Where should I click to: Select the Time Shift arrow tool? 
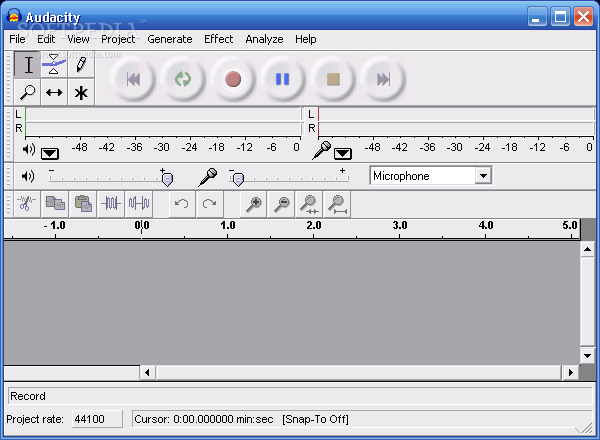[54, 92]
